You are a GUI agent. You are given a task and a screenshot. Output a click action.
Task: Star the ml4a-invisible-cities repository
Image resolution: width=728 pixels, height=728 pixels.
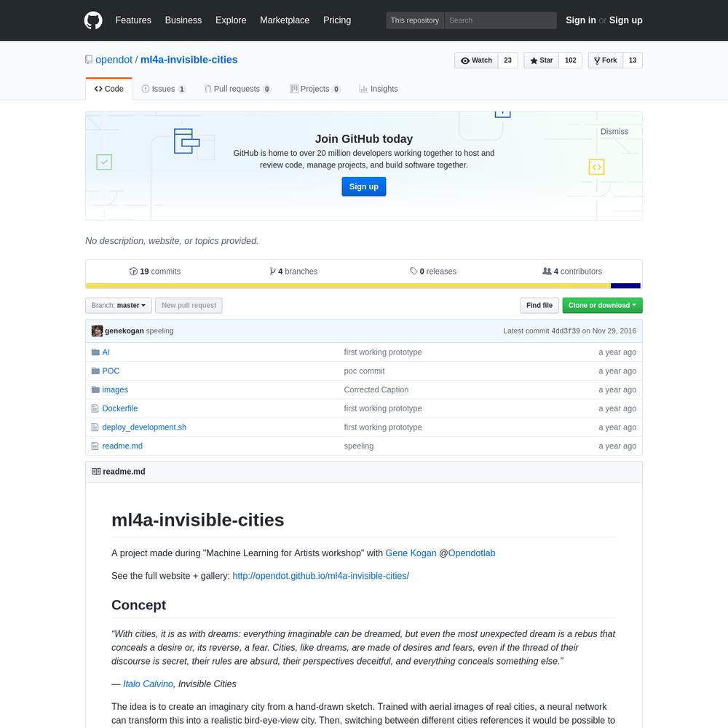pos(542,60)
